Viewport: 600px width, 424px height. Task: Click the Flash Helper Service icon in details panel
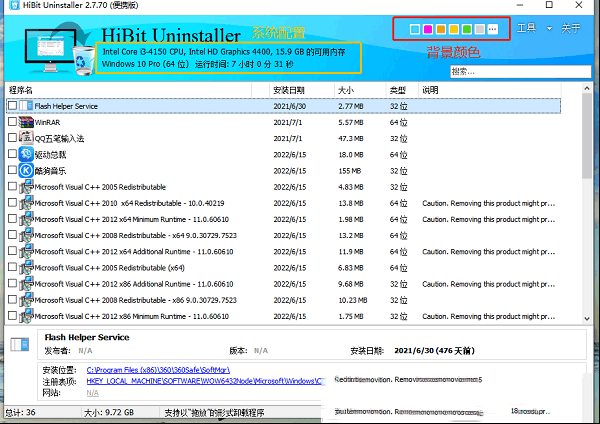click(x=20, y=344)
